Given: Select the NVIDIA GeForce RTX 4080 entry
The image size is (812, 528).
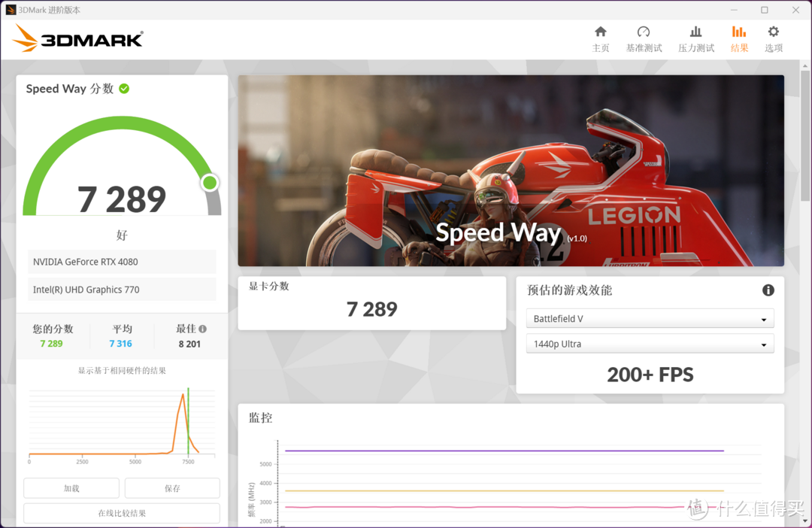Looking at the screenshot, I should (122, 262).
